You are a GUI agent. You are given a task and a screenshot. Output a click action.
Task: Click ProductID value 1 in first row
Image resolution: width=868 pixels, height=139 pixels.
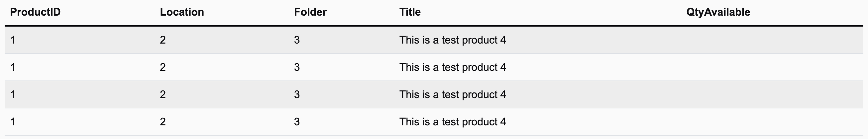[13, 40]
